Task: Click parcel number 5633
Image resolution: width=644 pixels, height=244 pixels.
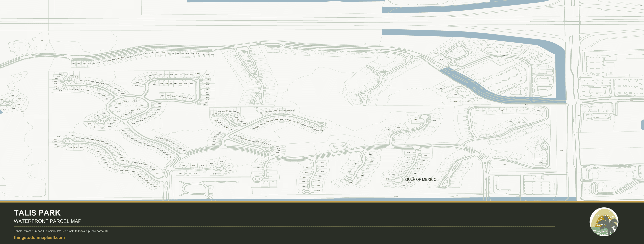Action: 456,94
